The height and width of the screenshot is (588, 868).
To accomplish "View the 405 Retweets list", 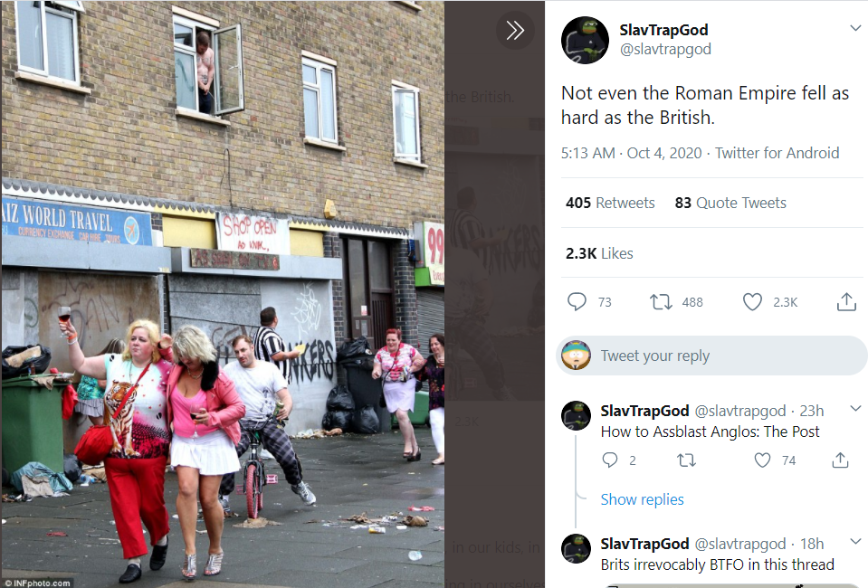I will click(x=610, y=203).
